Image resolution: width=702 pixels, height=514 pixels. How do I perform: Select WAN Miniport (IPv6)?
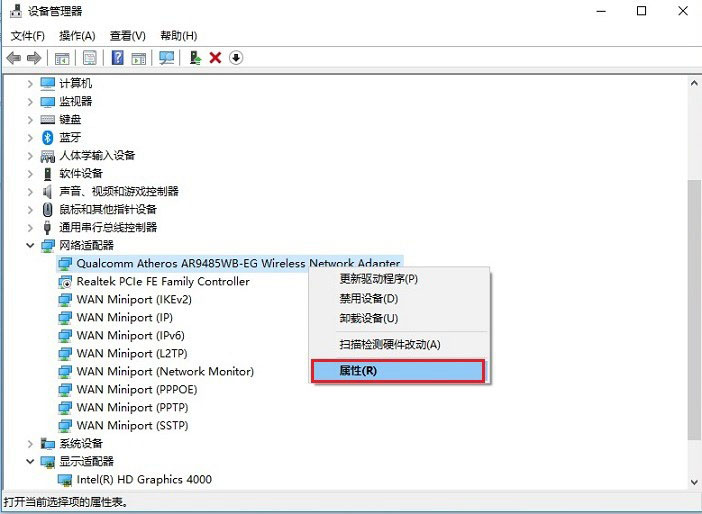[130, 335]
